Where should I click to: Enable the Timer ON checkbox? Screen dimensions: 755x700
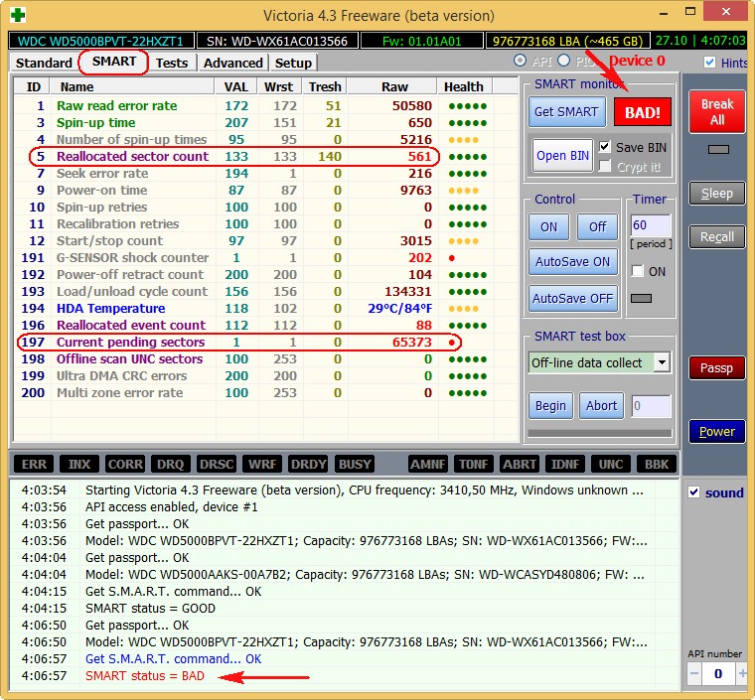(637, 271)
